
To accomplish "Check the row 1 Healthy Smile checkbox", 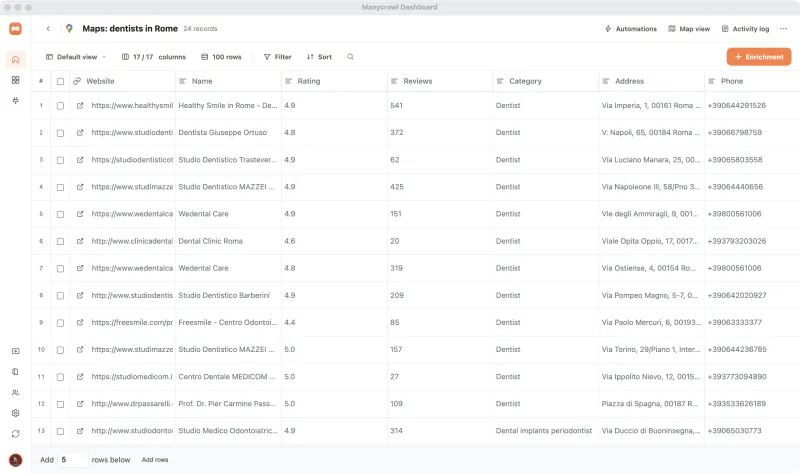I will 60,106.
